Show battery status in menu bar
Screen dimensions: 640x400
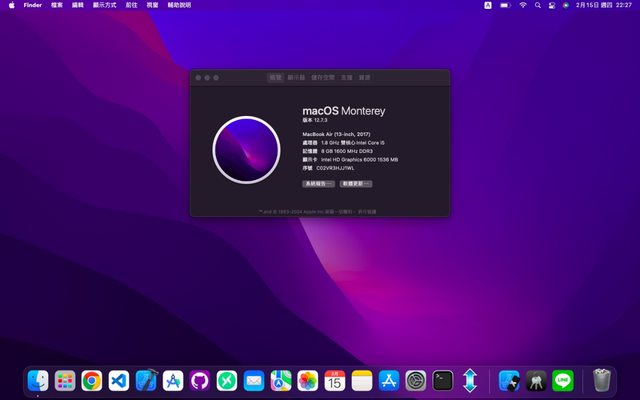pyautogui.click(x=505, y=5)
